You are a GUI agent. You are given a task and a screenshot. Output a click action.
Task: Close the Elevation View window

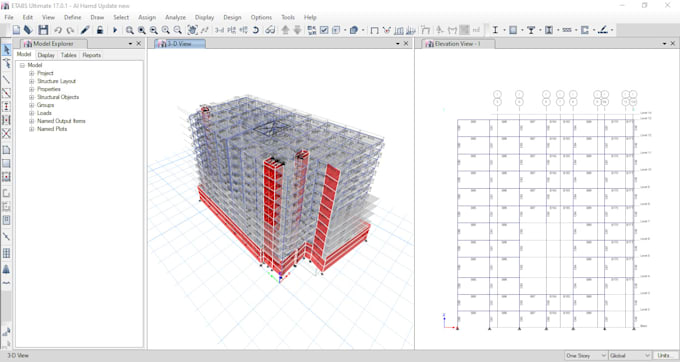(x=673, y=44)
